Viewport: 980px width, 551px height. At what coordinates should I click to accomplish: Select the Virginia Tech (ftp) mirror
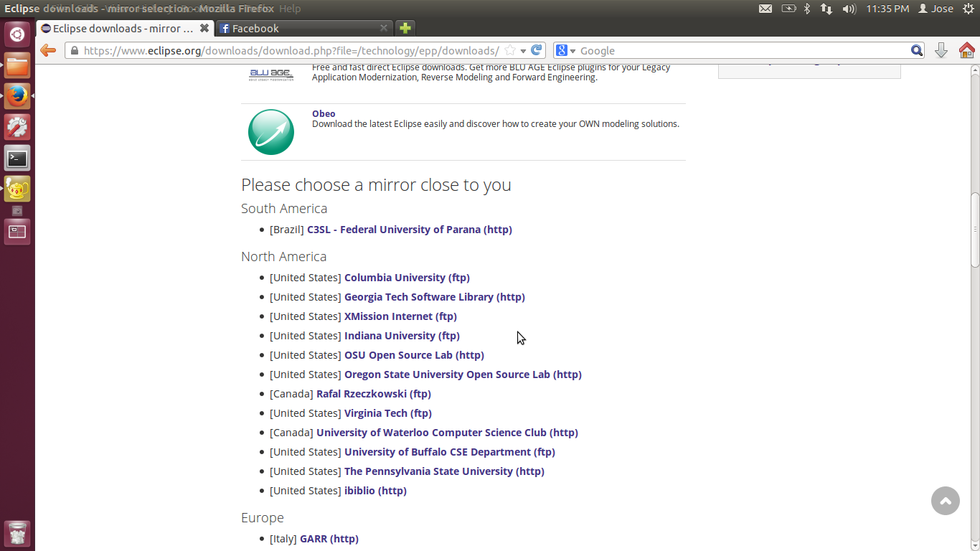tap(387, 413)
